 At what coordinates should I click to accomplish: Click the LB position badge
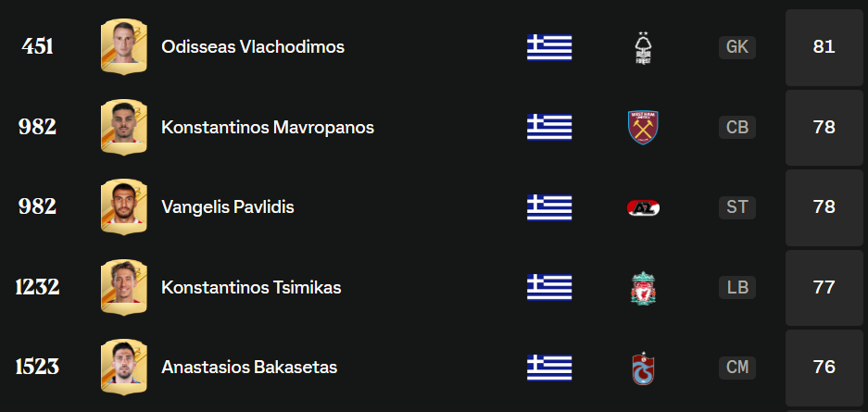(x=737, y=287)
